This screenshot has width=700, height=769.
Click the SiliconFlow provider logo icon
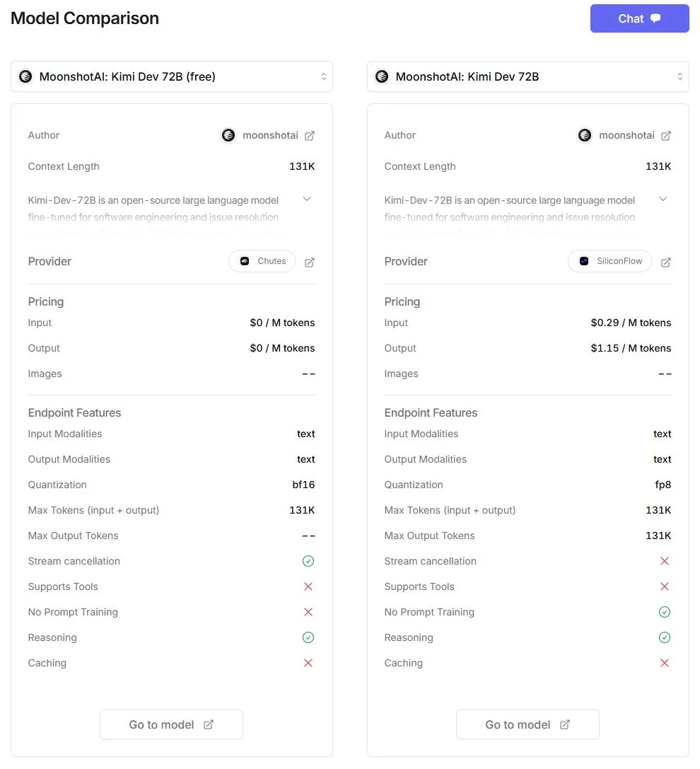(x=584, y=261)
